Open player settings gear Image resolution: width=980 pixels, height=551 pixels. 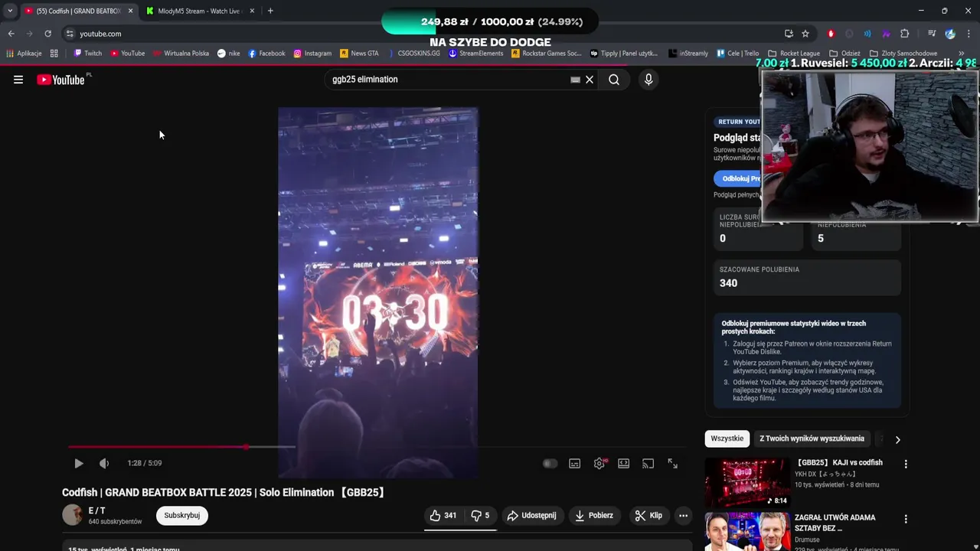coord(599,463)
